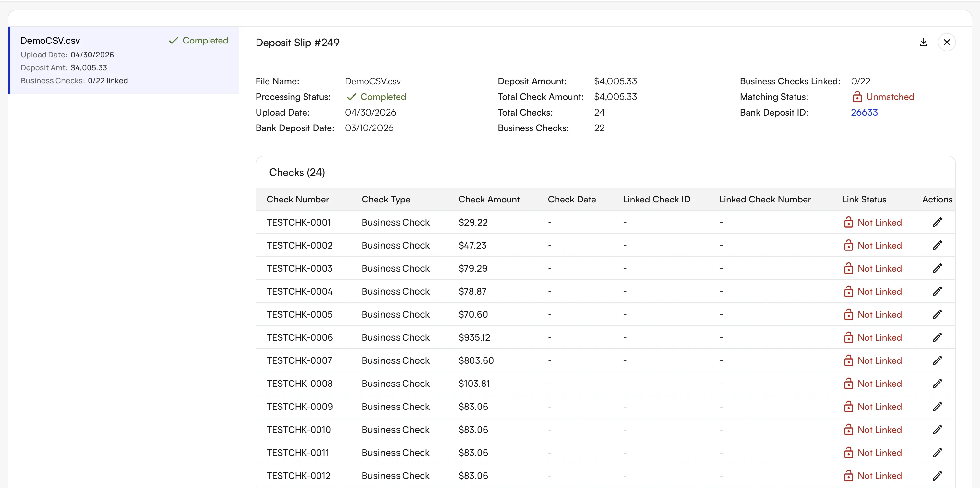
Task: Edit link for check TESTCHK-0012
Action: [x=938, y=475]
